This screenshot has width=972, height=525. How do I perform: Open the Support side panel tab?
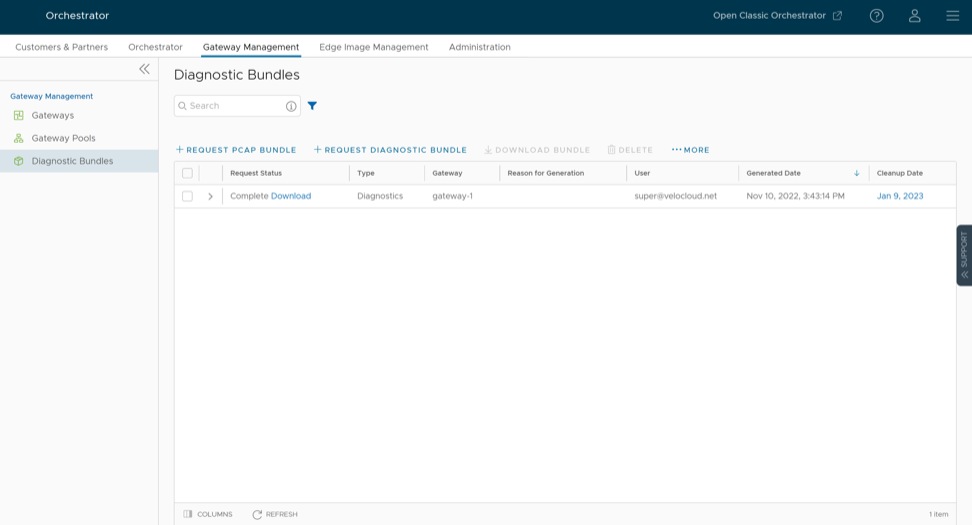(964, 255)
